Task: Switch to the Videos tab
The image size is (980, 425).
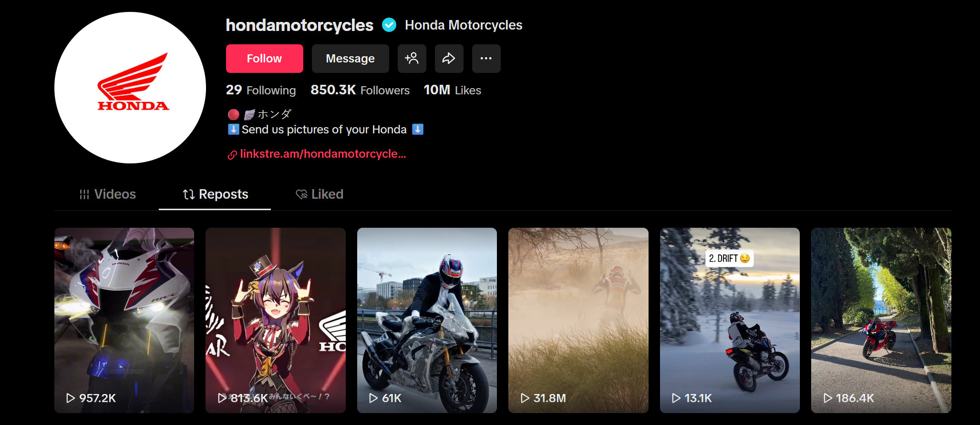Action: coord(107,194)
